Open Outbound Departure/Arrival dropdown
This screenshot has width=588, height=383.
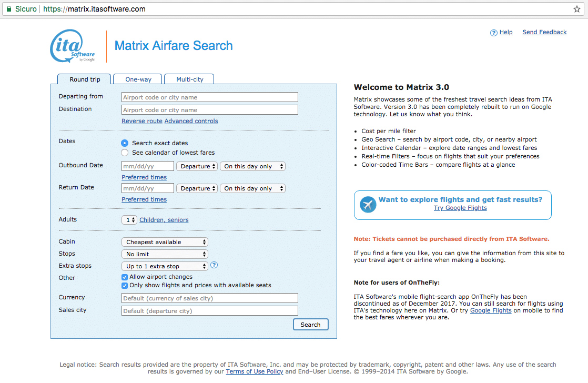[197, 166]
